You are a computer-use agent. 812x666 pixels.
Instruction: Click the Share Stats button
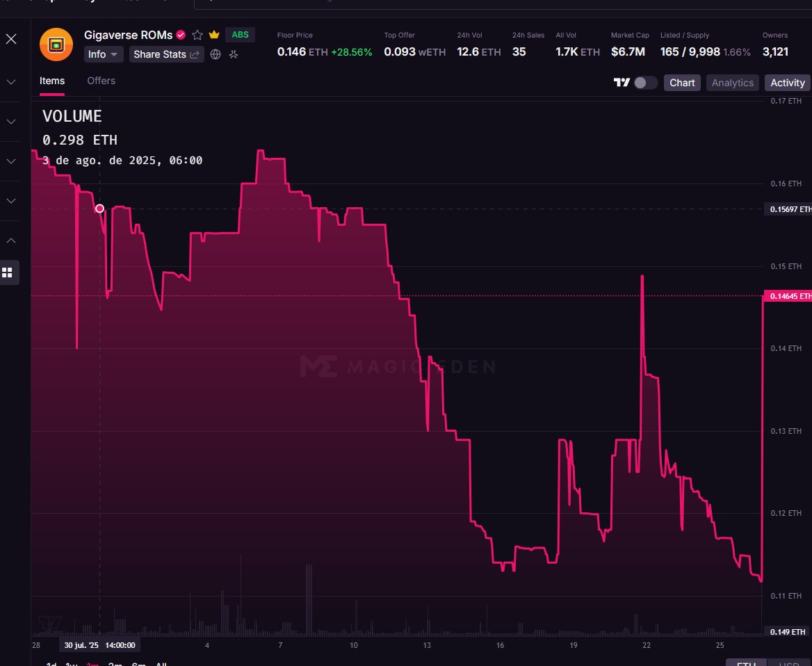click(x=166, y=54)
